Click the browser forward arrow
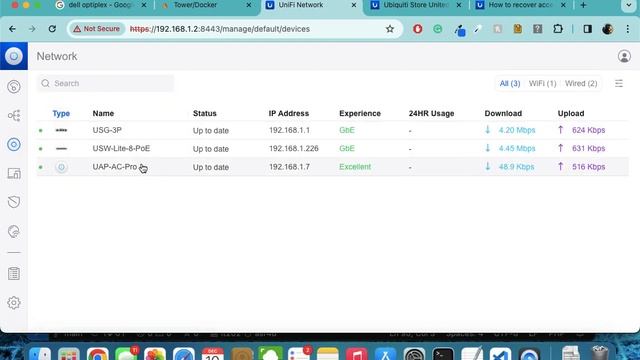Image resolution: width=640 pixels, height=360 pixels. tap(32, 29)
